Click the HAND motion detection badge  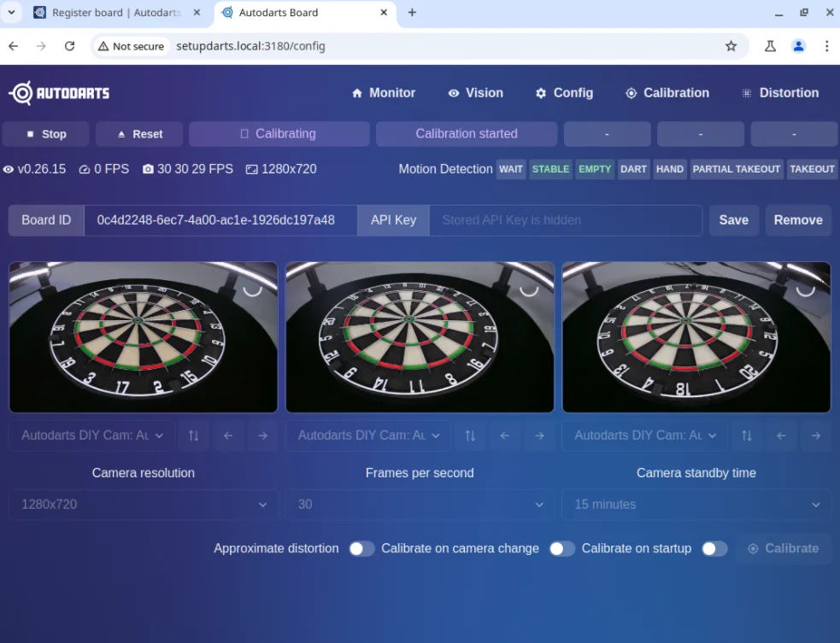(670, 169)
